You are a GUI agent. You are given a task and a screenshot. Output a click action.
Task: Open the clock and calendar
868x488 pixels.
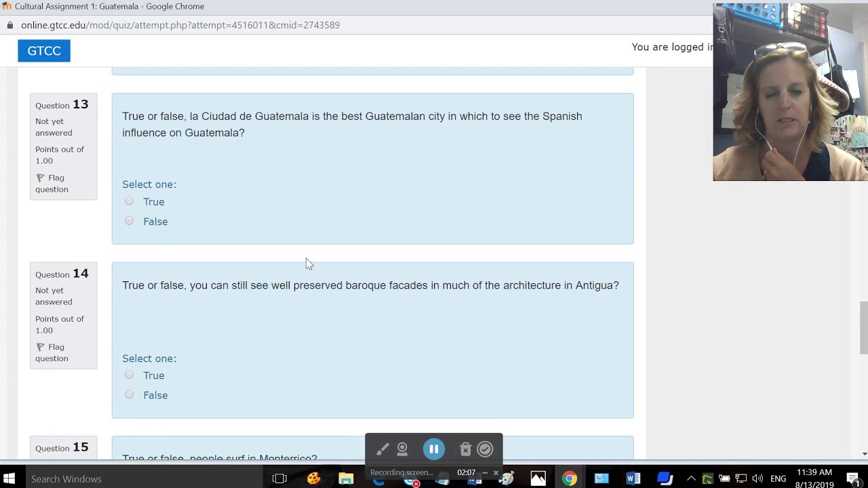pos(814,479)
